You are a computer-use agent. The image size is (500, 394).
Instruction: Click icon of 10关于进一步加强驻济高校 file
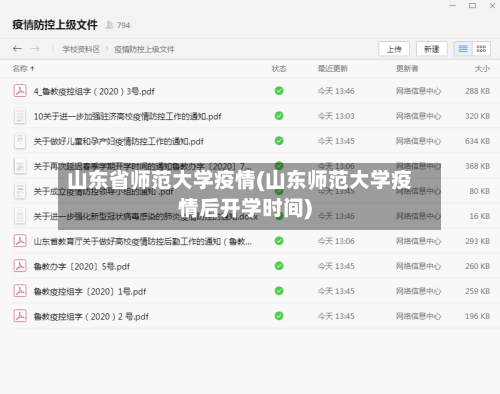click(20, 116)
